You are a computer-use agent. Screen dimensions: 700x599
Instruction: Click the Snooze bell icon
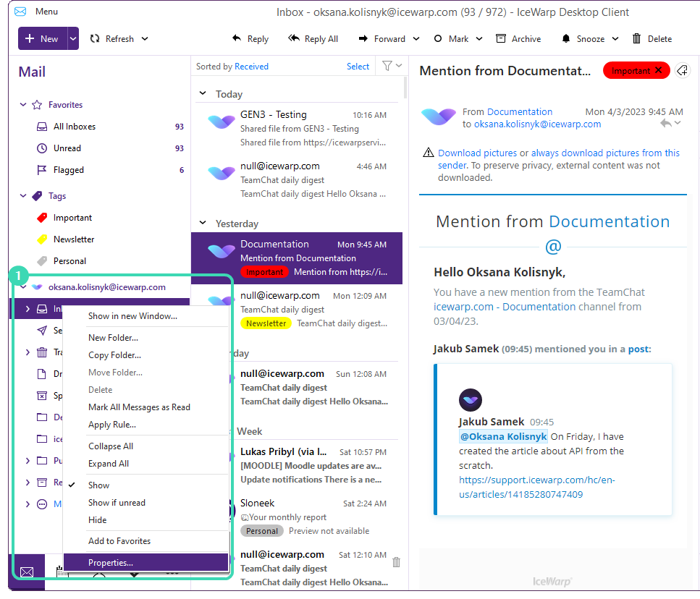[x=566, y=39]
